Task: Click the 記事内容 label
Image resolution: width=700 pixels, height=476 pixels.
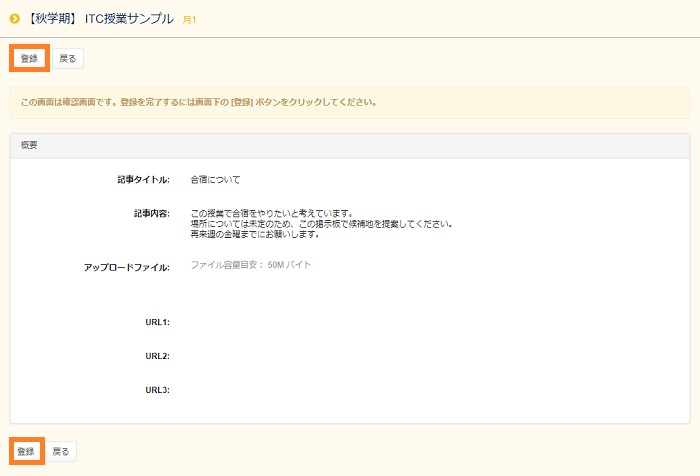Action: point(150,214)
